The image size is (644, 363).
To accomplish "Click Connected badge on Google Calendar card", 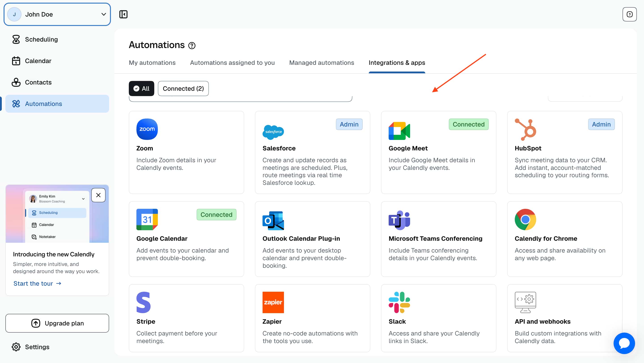I will pos(216,214).
